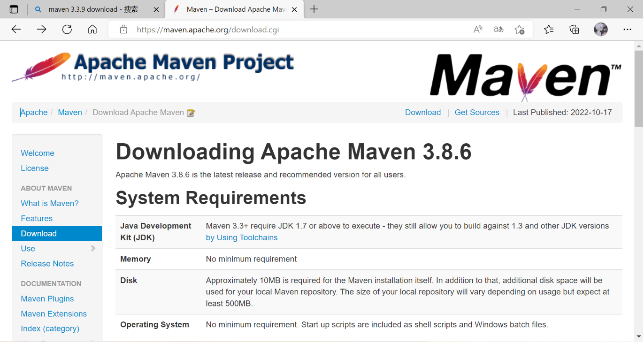Image resolution: width=644 pixels, height=344 pixels.
Task: Open the Favorites list
Action: [549, 30]
